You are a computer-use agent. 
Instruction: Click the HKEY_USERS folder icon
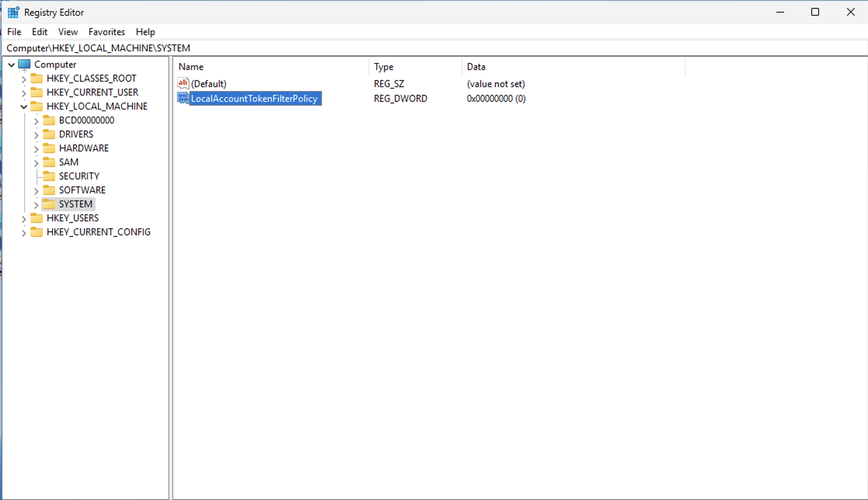(36, 218)
